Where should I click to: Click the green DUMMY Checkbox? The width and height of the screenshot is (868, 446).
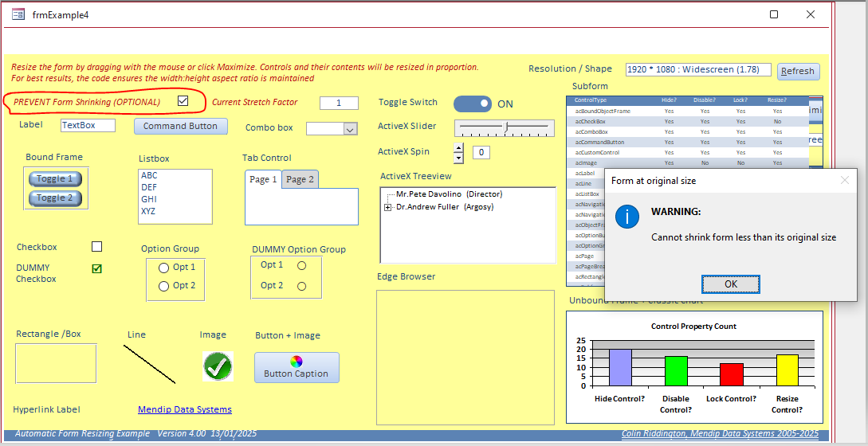(97, 269)
